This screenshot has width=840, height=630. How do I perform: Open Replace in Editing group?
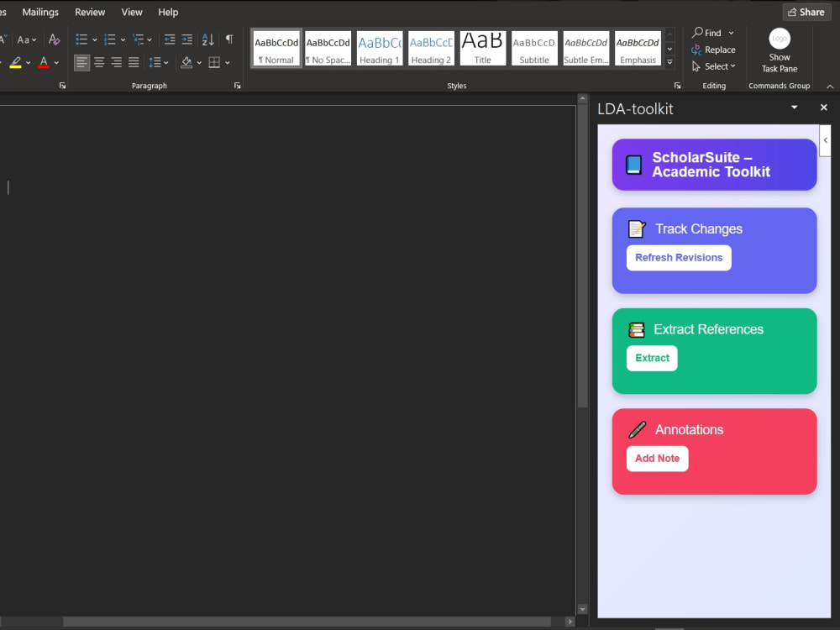tap(713, 50)
